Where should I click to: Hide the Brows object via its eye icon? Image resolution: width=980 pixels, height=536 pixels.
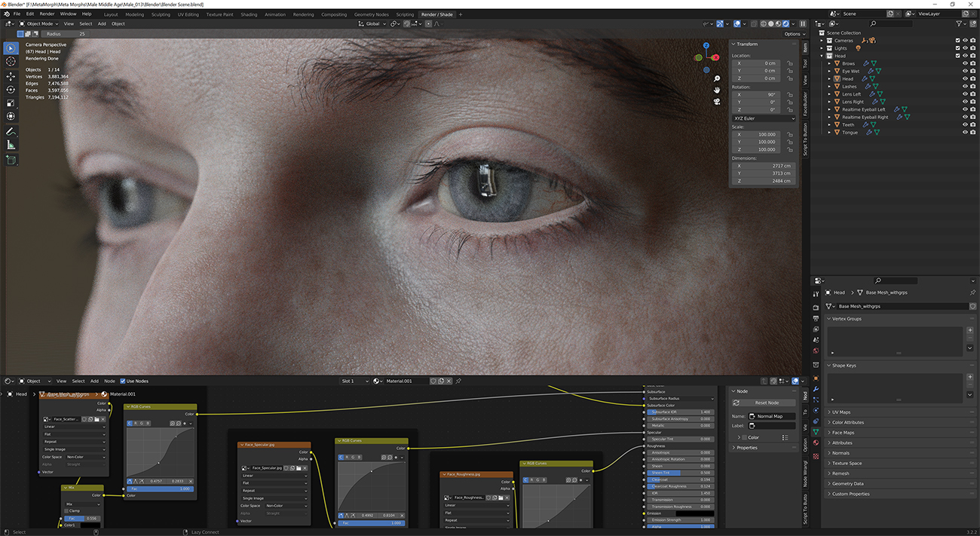964,63
